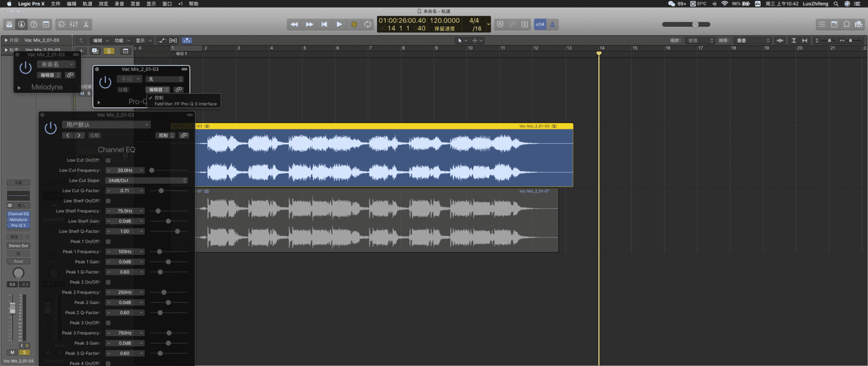Open the 文件 menu in menu bar
868x366 pixels.
(x=55, y=4)
